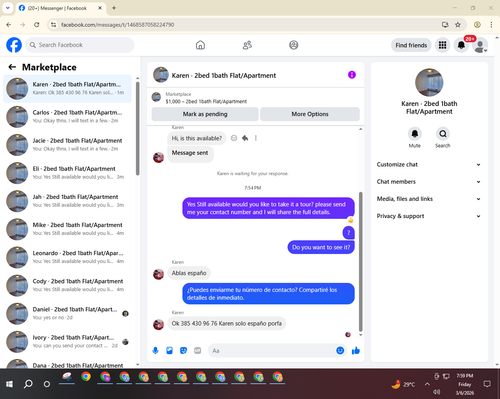Screen dimensions: 500x399
Task: Open Carlos 2bed 1bath conversation
Action: coord(67,117)
